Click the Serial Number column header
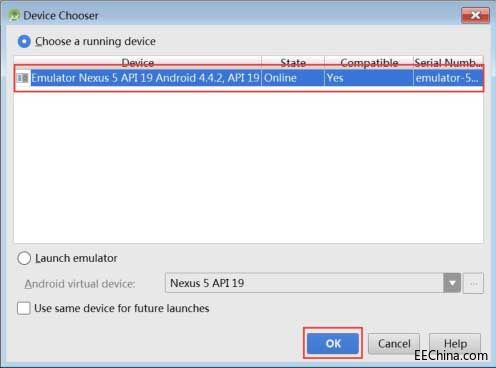The image size is (496, 368). [448, 62]
